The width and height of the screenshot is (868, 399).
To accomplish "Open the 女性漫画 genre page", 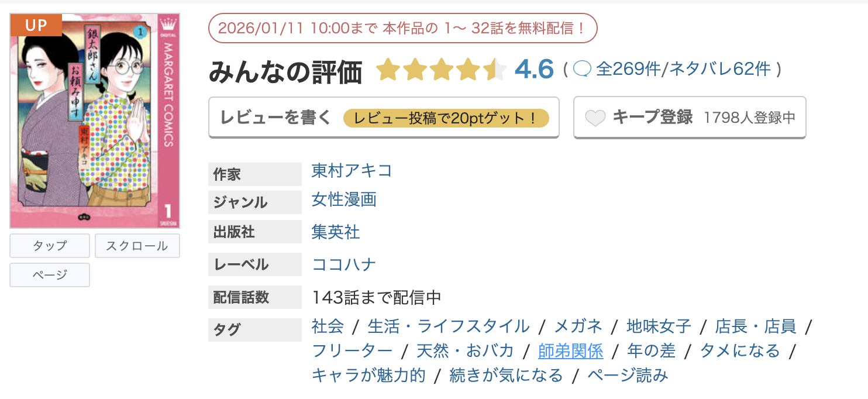I will tap(344, 201).
